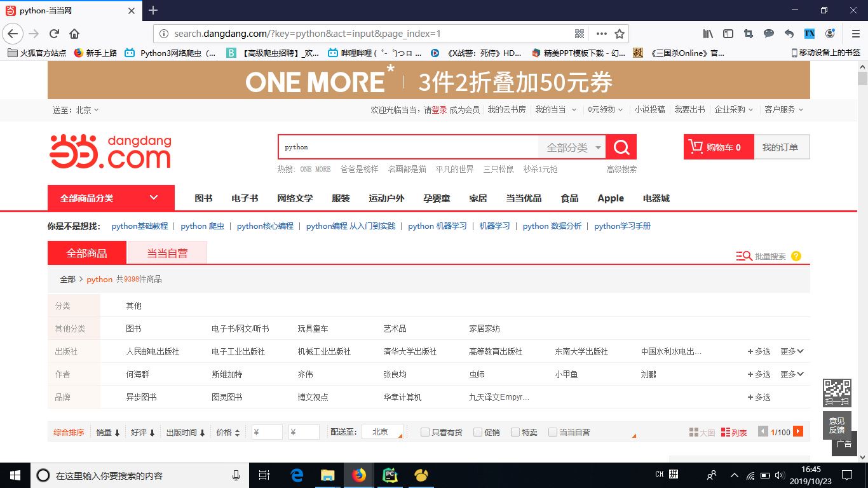Image resolution: width=868 pixels, height=488 pixels.
Task: Enable 多选 in 品牌 row
Action: pos(759,397)
